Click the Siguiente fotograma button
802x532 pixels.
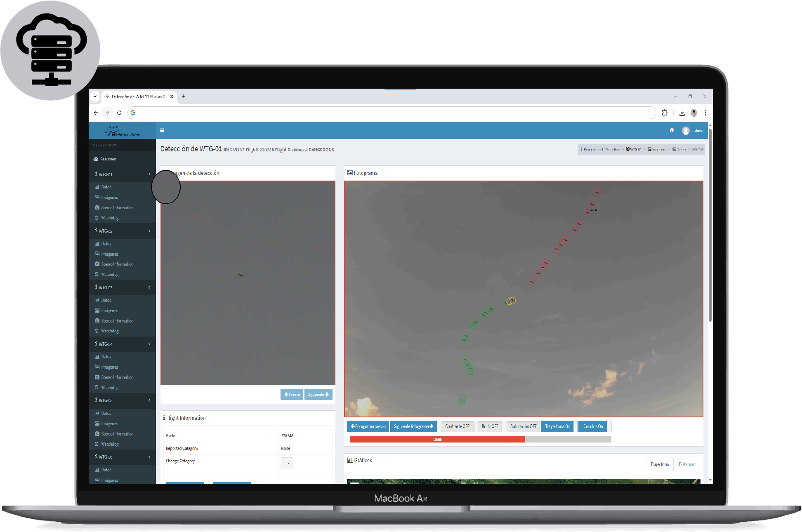[413, 426]
